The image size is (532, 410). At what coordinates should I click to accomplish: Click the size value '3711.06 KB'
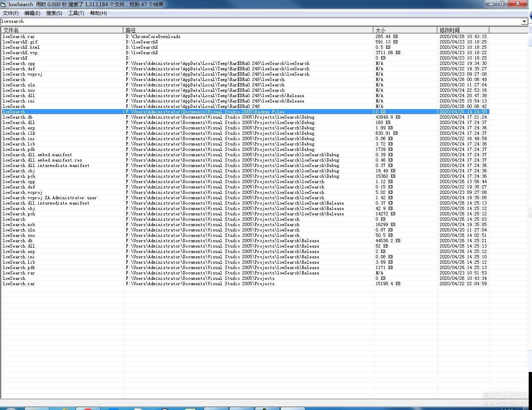tap(388, 52)
